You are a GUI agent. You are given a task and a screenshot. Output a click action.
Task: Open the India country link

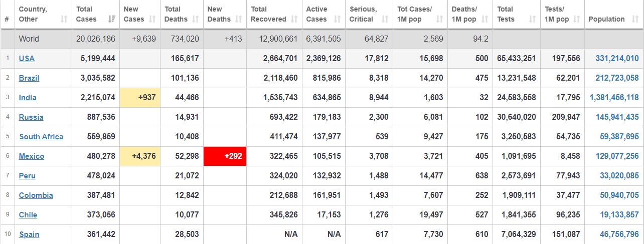point(28,97)
